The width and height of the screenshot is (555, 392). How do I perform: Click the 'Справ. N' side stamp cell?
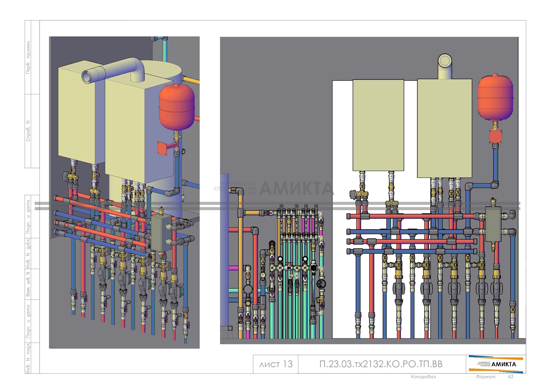pos(28,131)
